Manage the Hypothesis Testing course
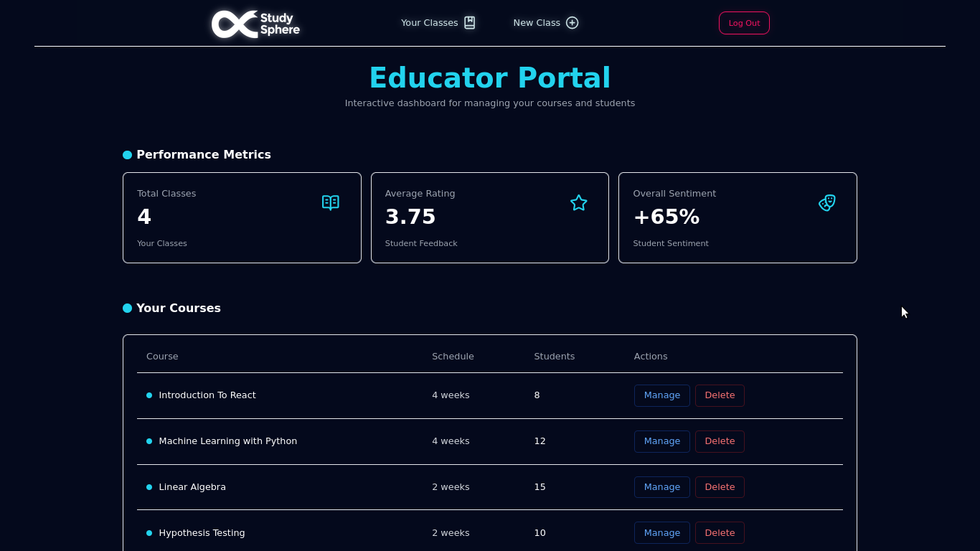 [661, 532]
